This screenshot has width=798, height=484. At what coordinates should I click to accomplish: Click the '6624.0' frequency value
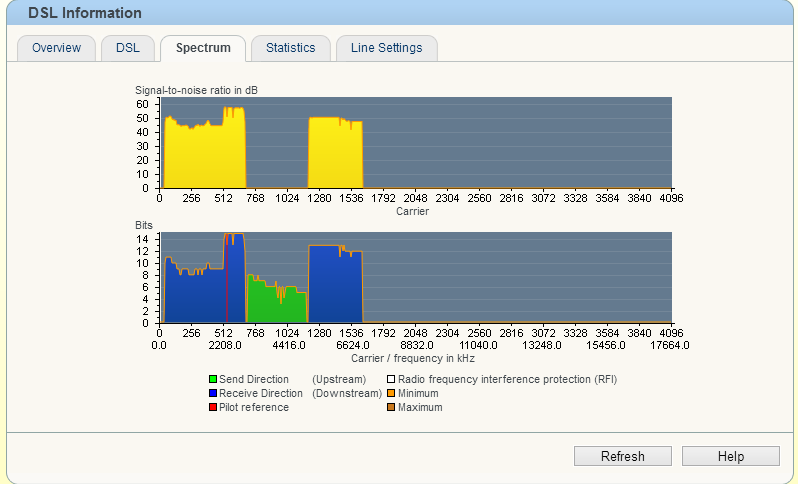tap(353, 346)
